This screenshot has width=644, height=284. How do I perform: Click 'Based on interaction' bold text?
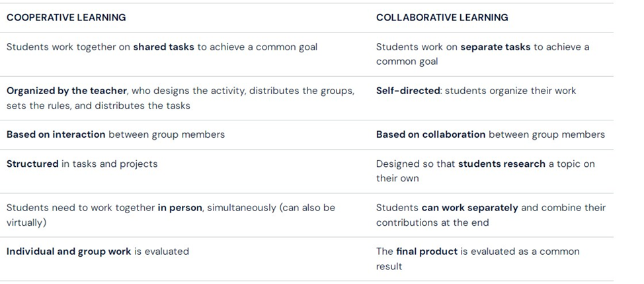pyautogui.click(x=56, y=135)
